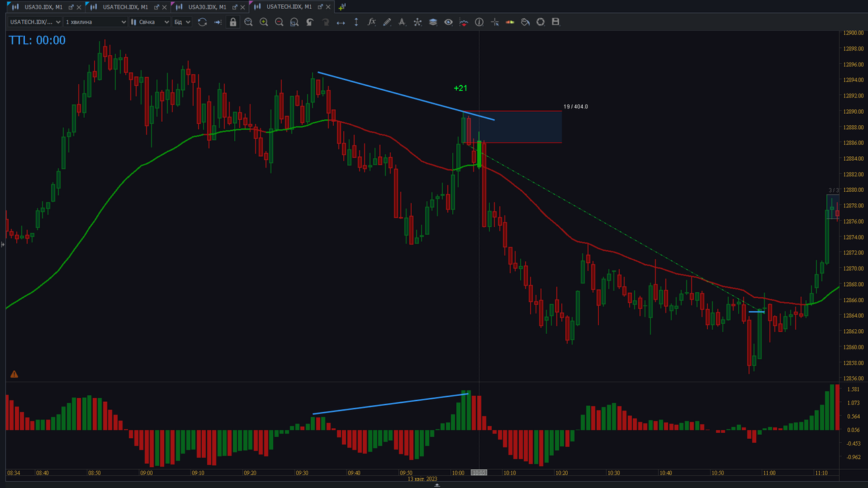Close the active USATECH.IDX chart tab
The width and height of the screenshot is (868, 488).
pyautogui.click(x=328, y=7)
